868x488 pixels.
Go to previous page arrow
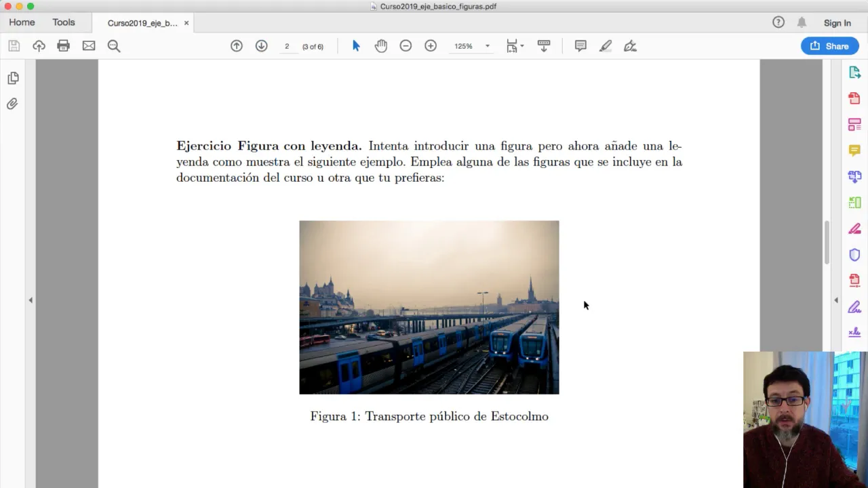(x=237, y=46)
